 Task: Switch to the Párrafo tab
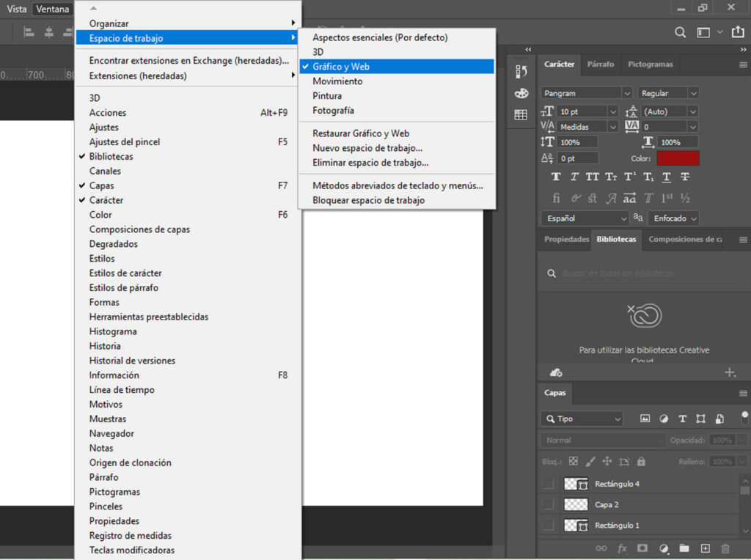(601, 64)
